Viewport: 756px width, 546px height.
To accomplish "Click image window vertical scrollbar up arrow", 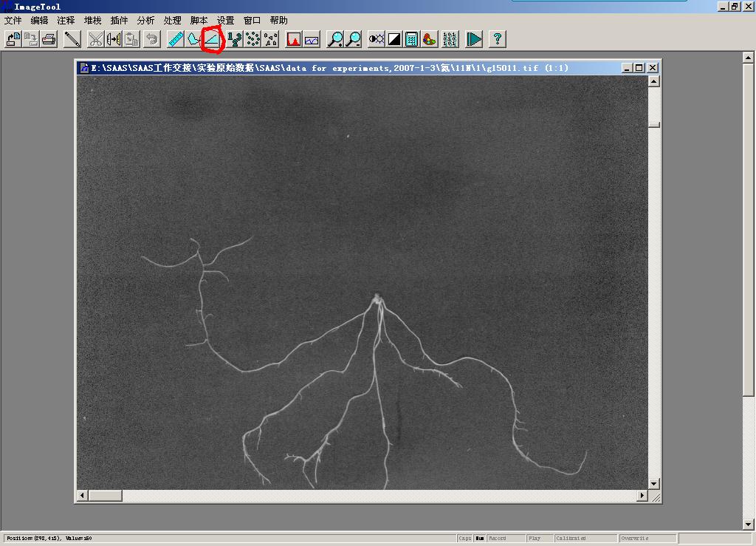I will click(x=654, y=81).
